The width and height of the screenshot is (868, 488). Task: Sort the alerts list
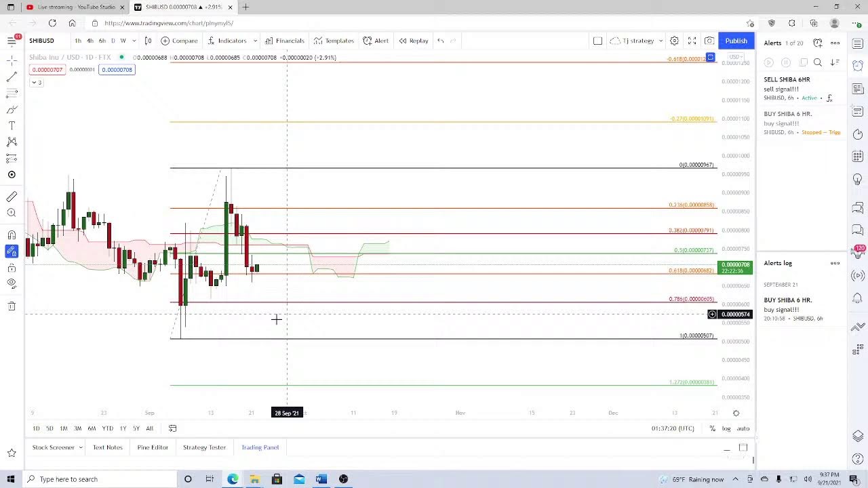[835, 62]
